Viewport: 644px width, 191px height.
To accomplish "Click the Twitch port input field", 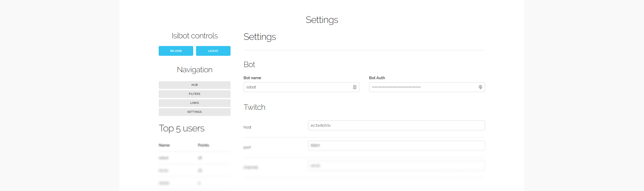I will 396,145.
